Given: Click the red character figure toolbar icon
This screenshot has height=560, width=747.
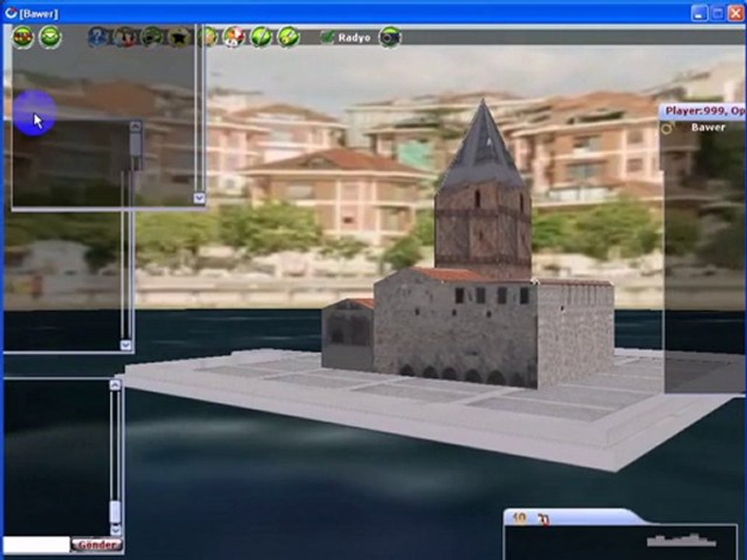Looking at the screenshot, I should click(124, 37).
